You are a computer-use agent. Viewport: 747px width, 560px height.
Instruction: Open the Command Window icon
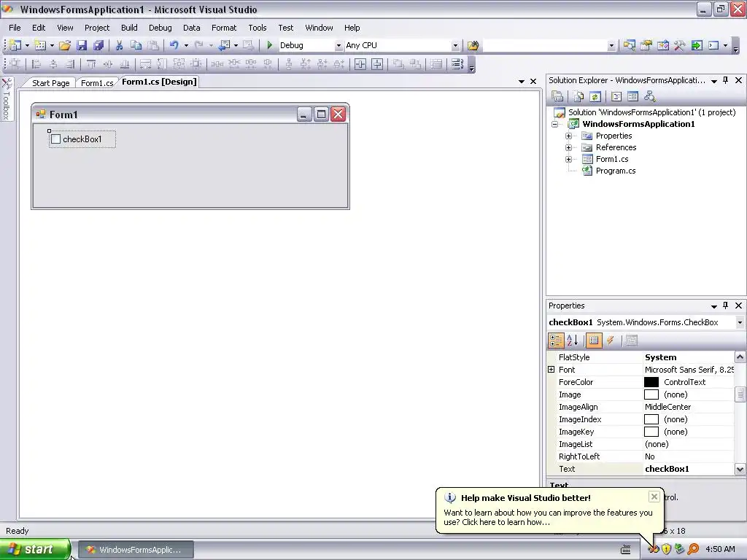(x=713, y=45)
